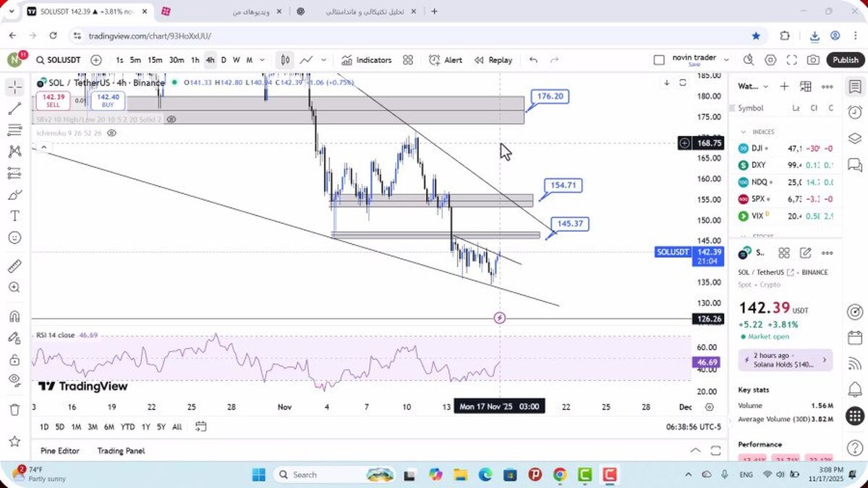868x488 pixels.
Task: Take a chart snapshot with camera icon
Action: tap(814, 60)
